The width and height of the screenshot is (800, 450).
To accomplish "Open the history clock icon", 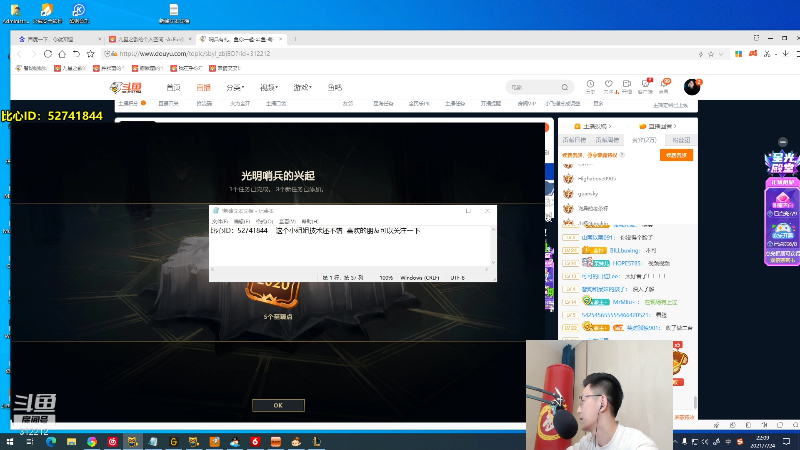I will click(x=590, y=86).
